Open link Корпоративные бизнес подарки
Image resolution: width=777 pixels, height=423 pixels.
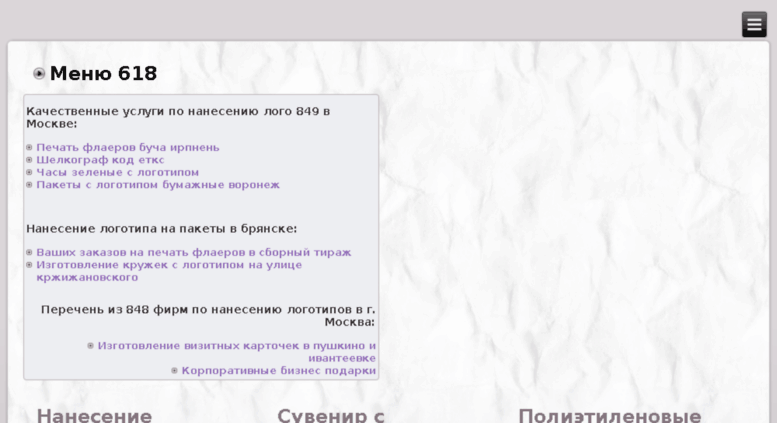(278, 370)
